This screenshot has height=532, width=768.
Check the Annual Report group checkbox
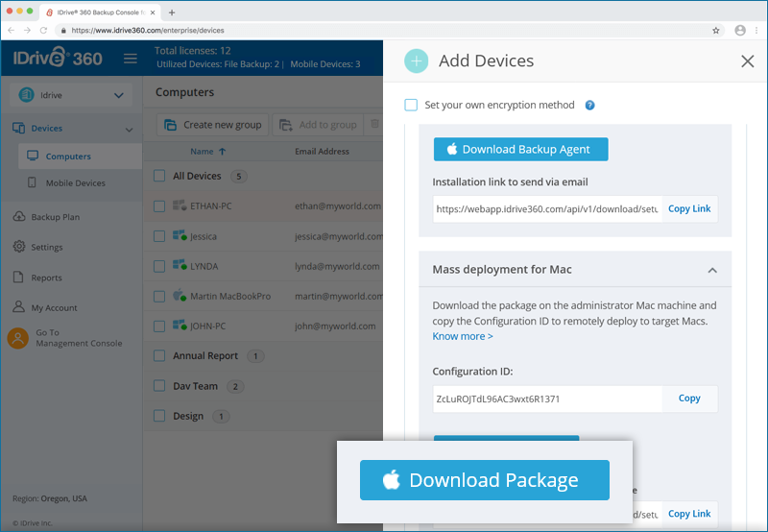tap(159, 355)
